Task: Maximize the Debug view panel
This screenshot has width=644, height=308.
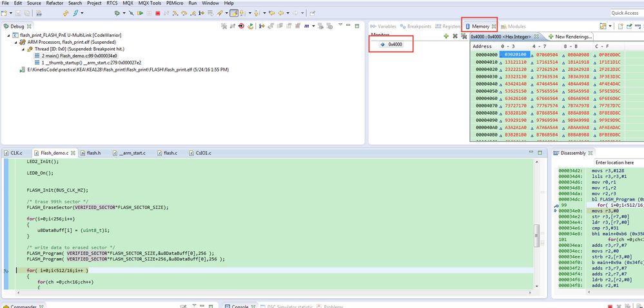Action: pyautogui.click(x=357, y=26)
